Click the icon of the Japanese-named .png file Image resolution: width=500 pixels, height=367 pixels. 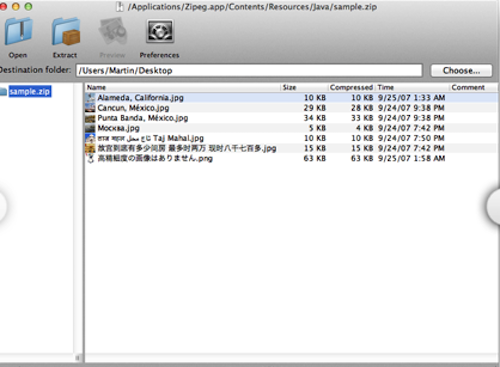90,158
